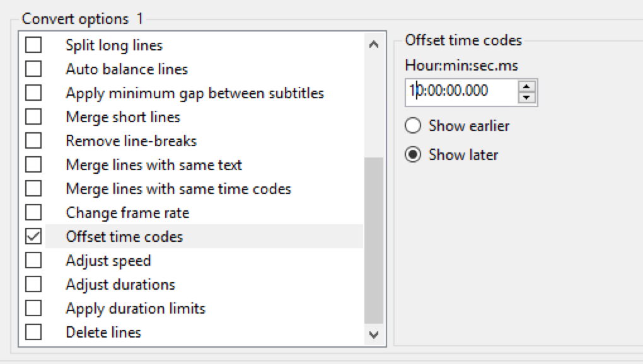The image size is (643, 364).
Task: Uncheck the Offset time codes checkbox
Action: [33, 237]
